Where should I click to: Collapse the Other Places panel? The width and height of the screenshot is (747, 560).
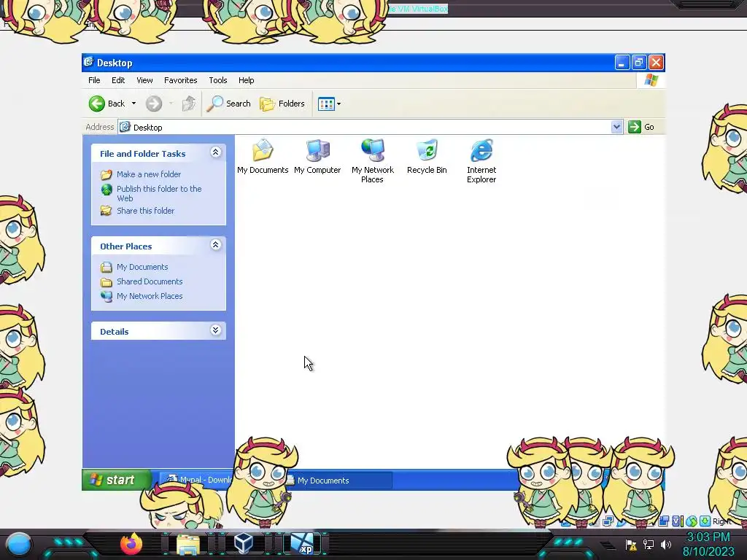click(x=216, y=245)
